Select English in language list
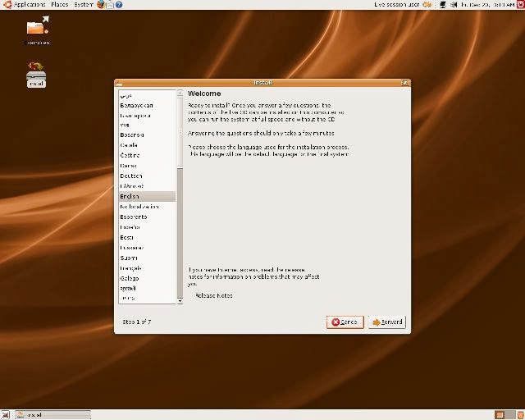Screen dimensions: 525x420 (x=147, y=196)
